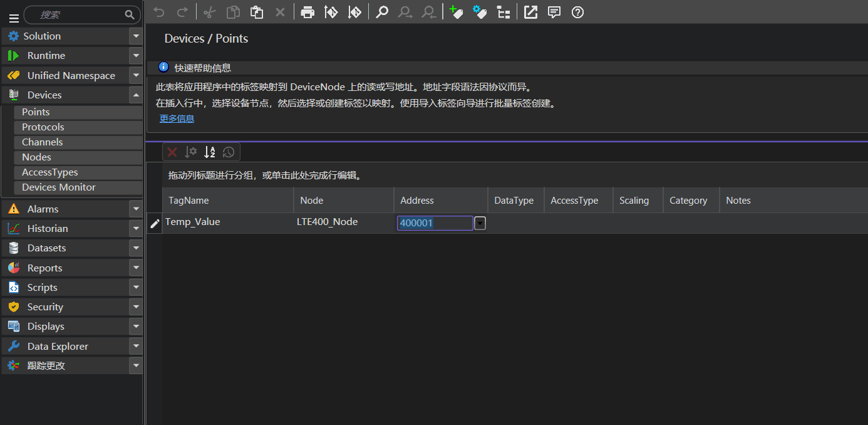
Task: Click the gray X delete icon in top toolbar
Action: (x=280, y=12)
